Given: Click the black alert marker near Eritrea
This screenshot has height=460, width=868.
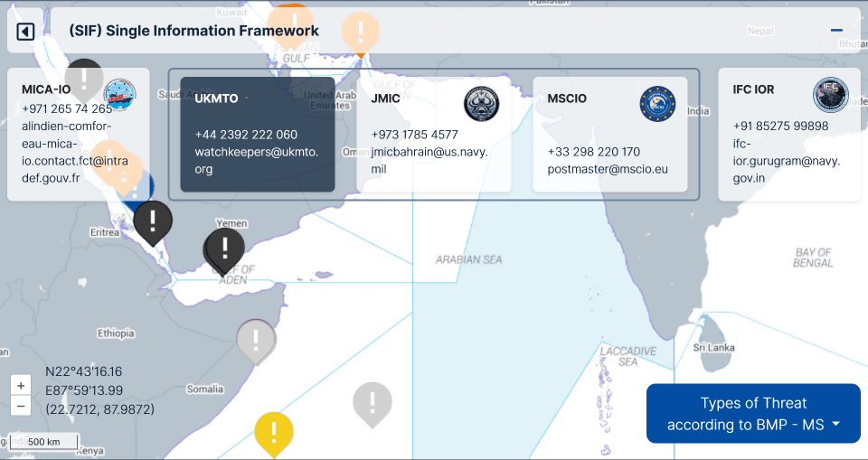Looking at the screenshot, I should 153,220.
